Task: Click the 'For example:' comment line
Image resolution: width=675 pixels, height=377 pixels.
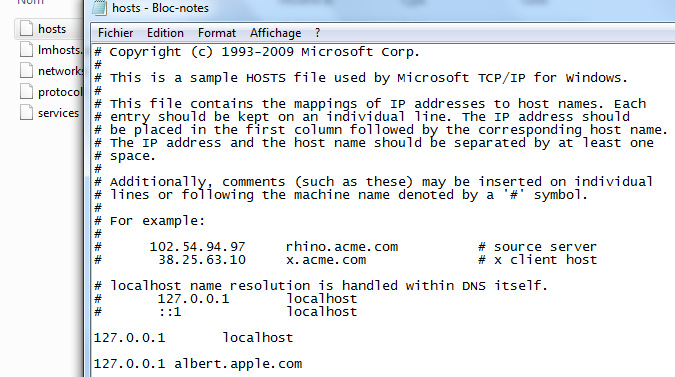Action: click(x=149, y=221)
